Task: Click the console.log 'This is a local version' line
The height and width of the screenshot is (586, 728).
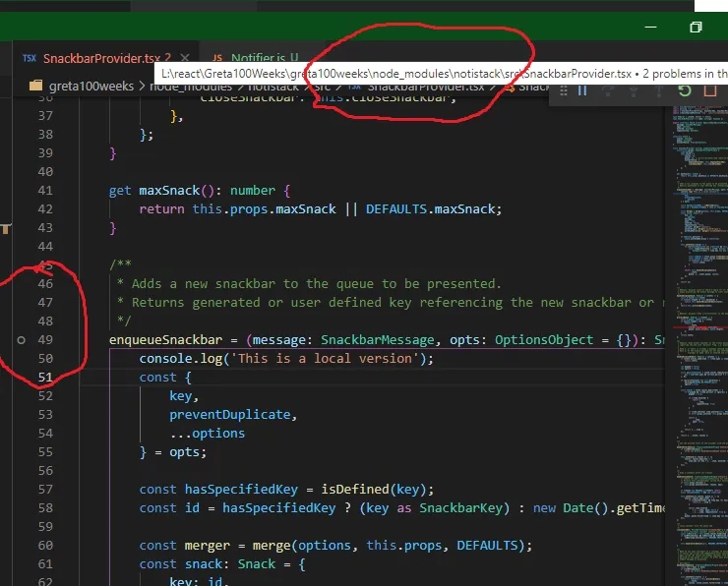Action: click(286, 359)
